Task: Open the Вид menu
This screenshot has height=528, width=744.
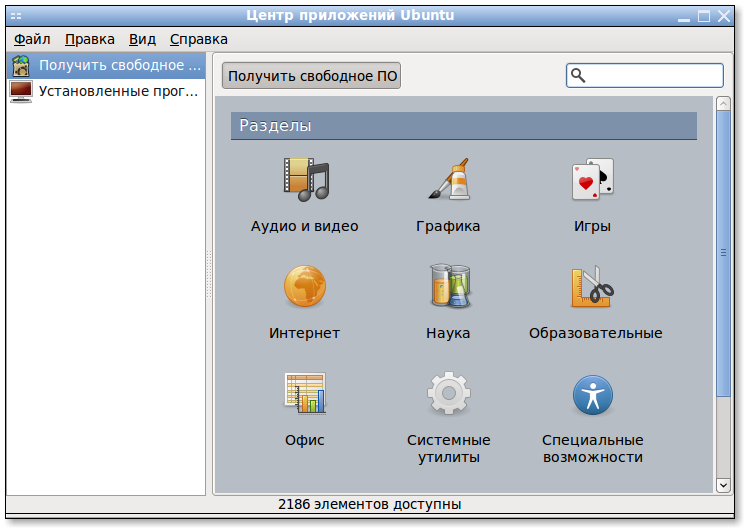Action: click(x=142, y=39)
